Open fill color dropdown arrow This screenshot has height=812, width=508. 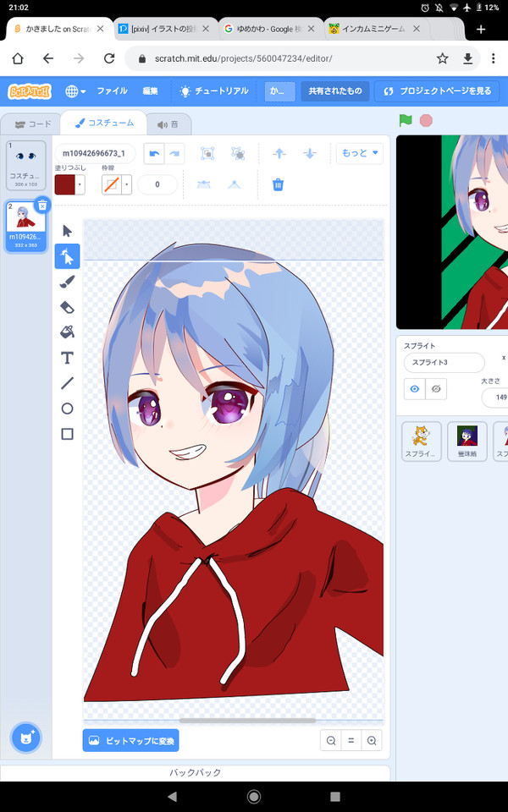tap(80, 184)
